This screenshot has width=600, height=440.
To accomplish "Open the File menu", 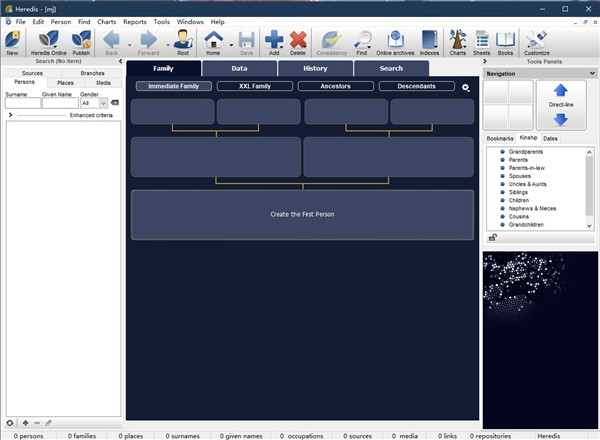I will (20, 22).
